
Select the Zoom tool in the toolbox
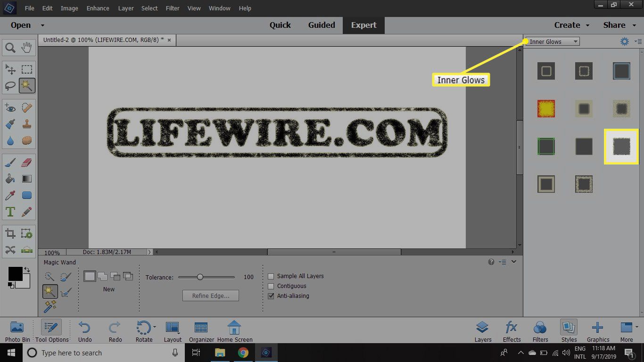point(10,47)
